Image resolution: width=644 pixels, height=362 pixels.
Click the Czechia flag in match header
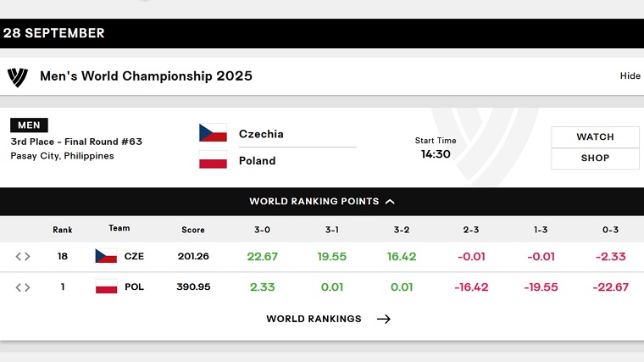tap(213, 133)
